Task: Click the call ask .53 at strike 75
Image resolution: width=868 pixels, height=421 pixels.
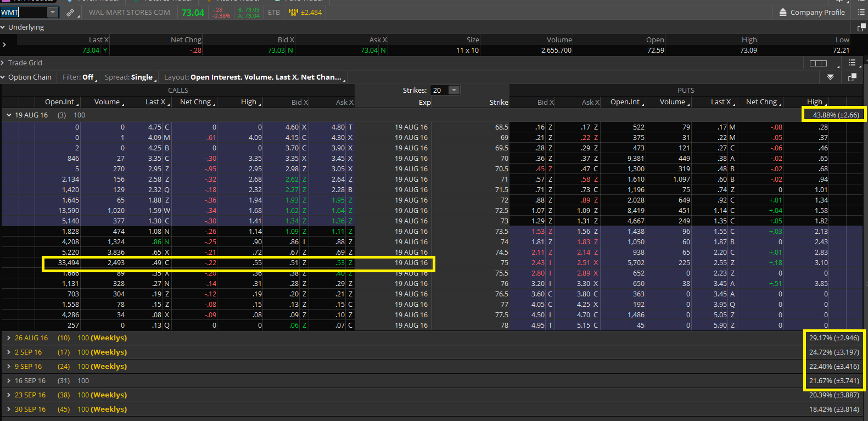Action: 340,263
